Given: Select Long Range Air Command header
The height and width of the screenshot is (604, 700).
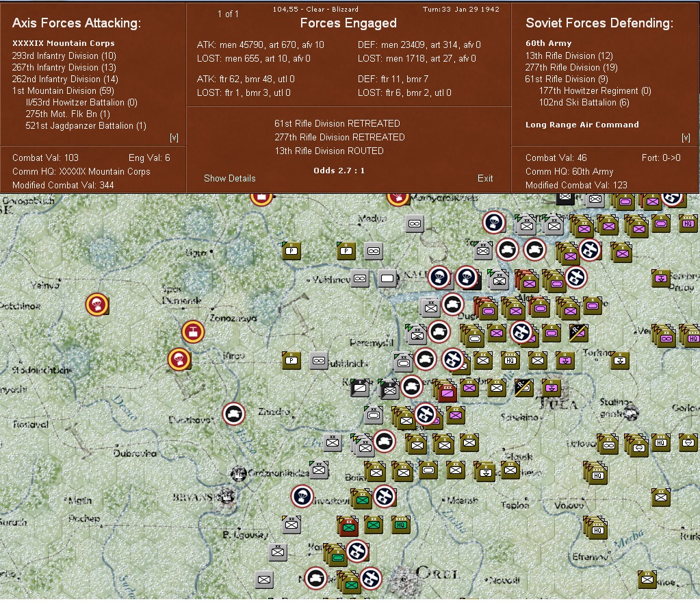Looking at the screenshot, I should (x=582, y=125).
